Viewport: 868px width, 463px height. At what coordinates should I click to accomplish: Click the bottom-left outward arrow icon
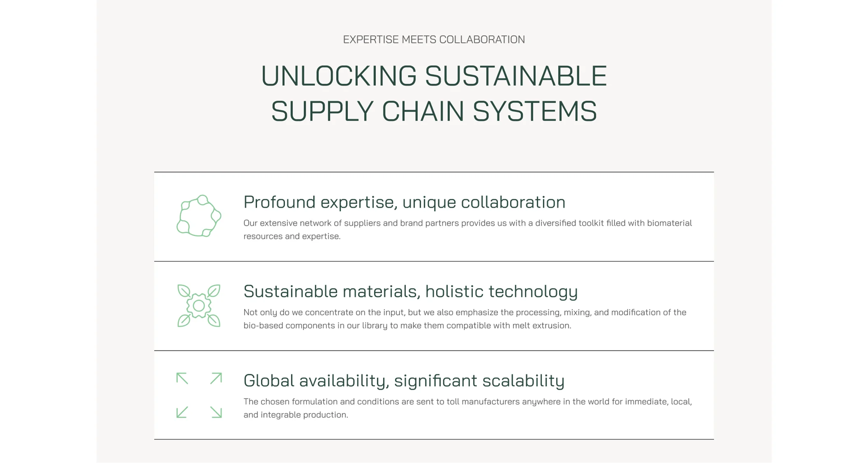point(182,412)
